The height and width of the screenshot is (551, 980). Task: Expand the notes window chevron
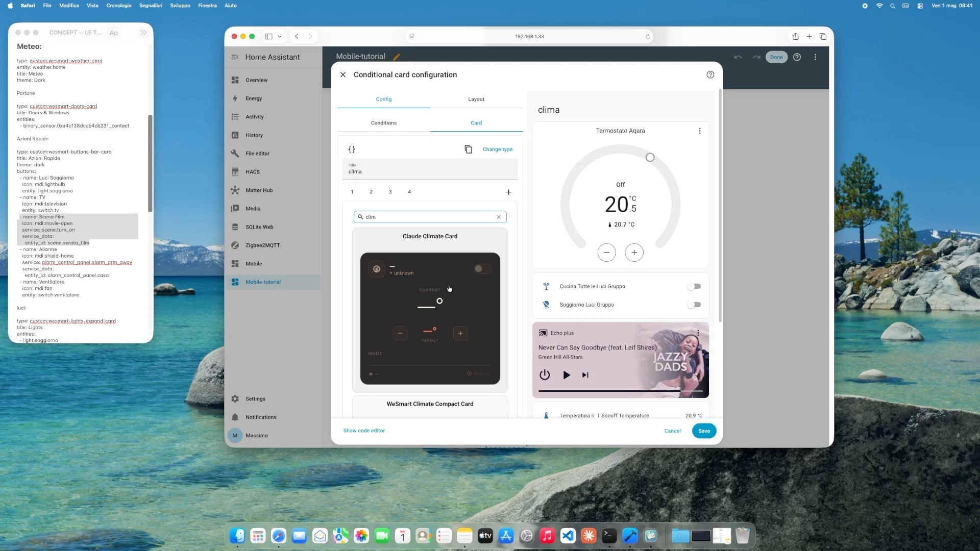pyautogui.click(x=143, y=33)
